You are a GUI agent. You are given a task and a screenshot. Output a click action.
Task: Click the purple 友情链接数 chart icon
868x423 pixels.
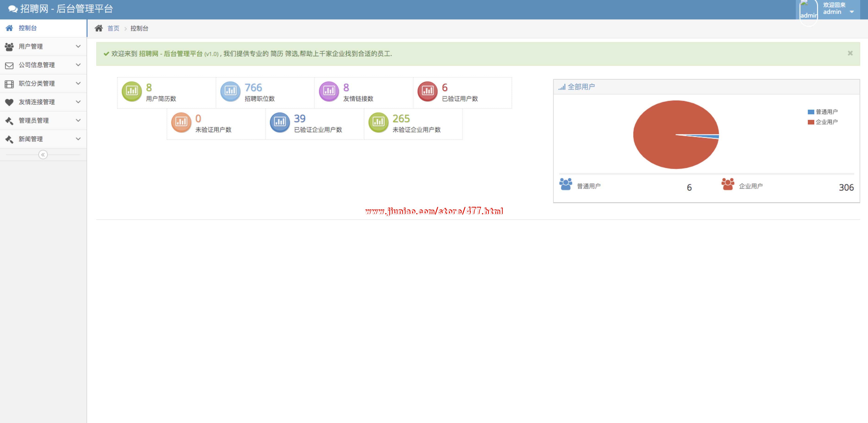(x=329, y=91)
